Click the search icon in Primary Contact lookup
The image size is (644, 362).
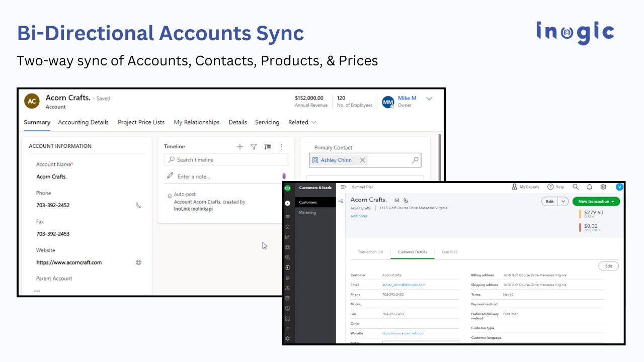click(415, 160)
